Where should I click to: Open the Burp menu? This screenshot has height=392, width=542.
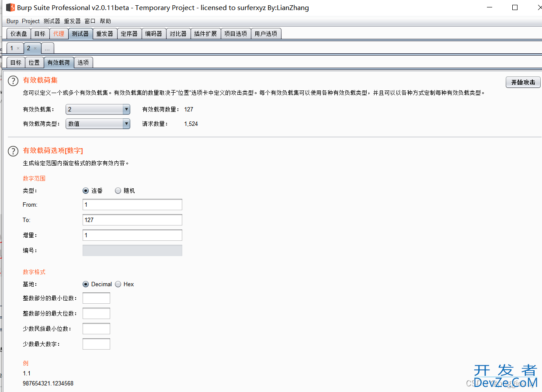tap(12, 21)
